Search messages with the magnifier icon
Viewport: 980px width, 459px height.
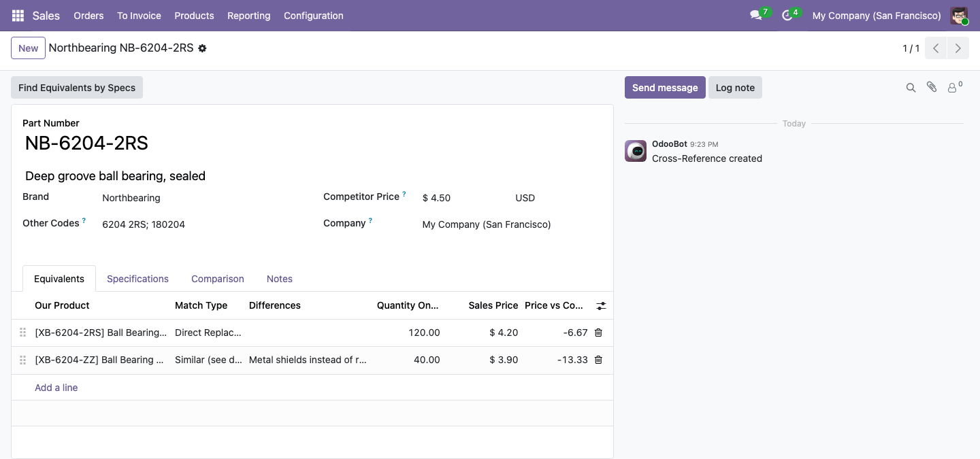coord(911,88)
